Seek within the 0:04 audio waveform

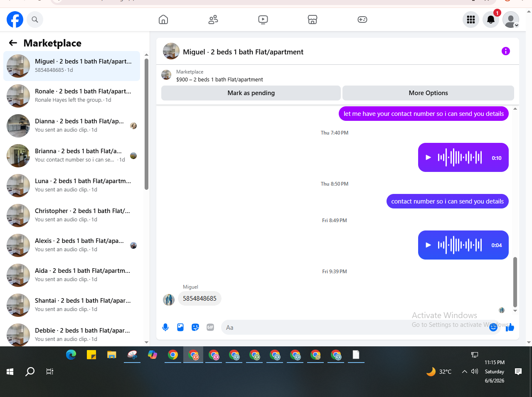click(460, 245)
